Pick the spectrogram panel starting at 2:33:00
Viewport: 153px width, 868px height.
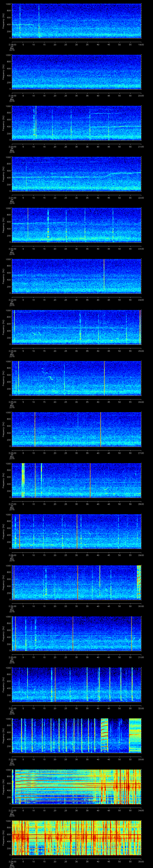(x=77, y=786)
